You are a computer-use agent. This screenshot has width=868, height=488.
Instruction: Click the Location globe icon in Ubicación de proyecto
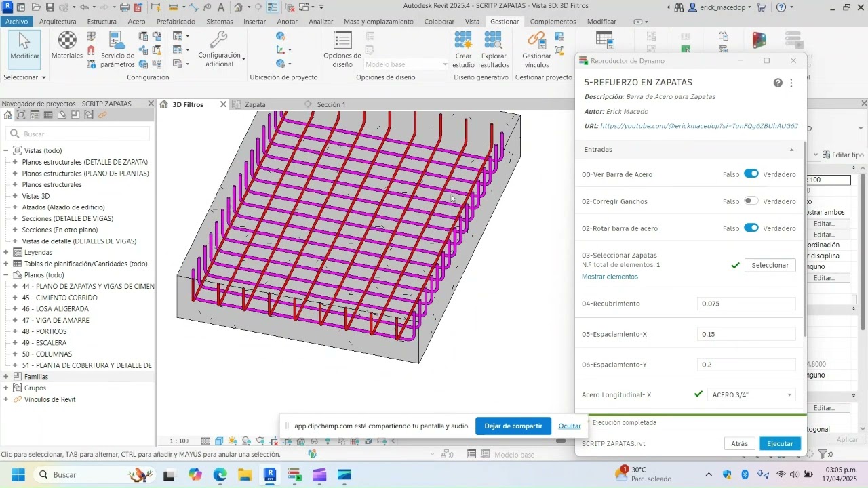pos(280,36)
